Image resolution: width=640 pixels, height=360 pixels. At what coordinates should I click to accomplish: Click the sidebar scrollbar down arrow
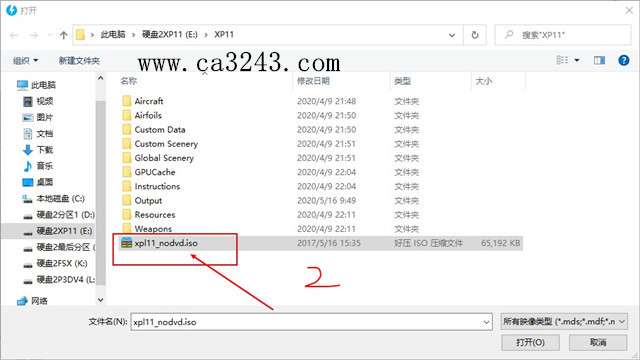coord(100,300)
